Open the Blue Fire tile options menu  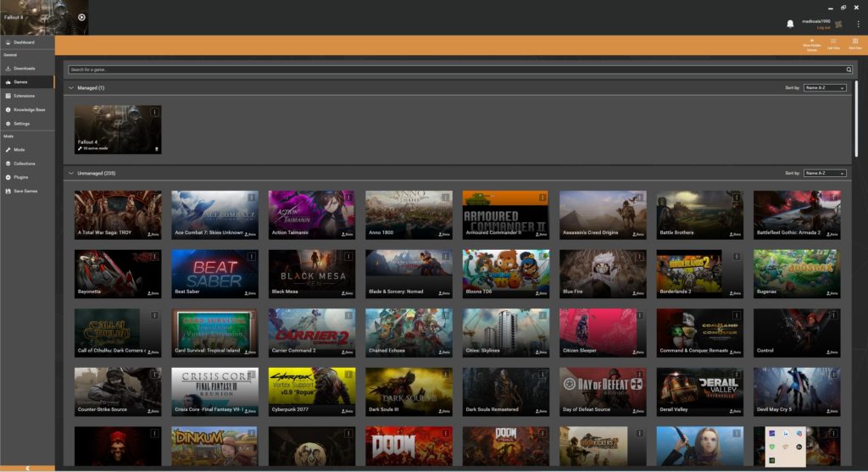pos(639,256)
